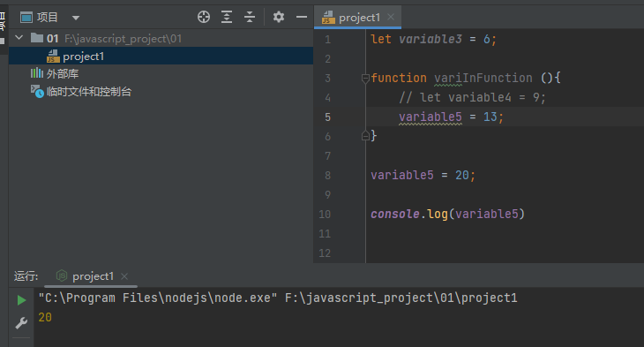644x347 pixels.
Task: Hide the project tool window
Action: pyautogui.click(x=302, y=17)
